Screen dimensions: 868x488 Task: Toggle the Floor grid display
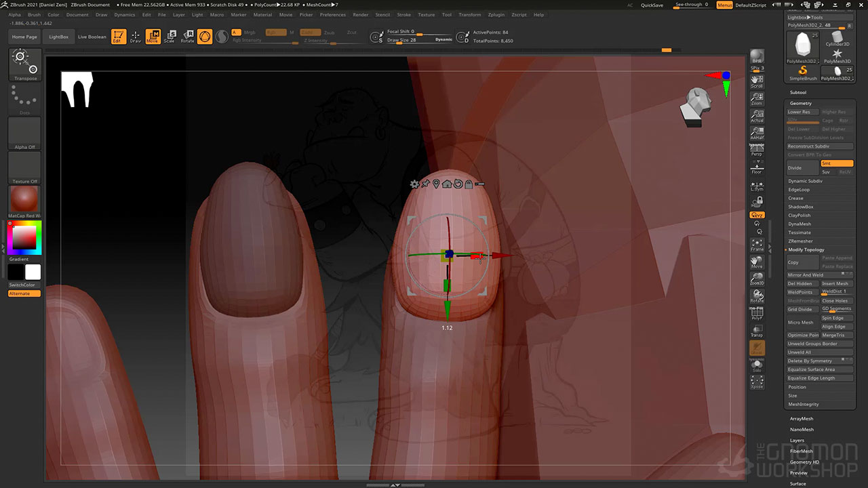(757, 168)
